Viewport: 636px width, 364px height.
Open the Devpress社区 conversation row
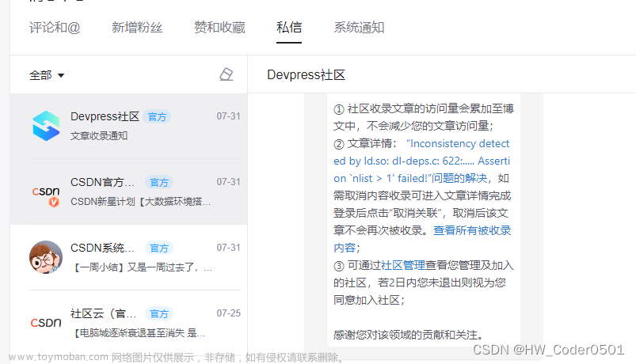(128, 126)
